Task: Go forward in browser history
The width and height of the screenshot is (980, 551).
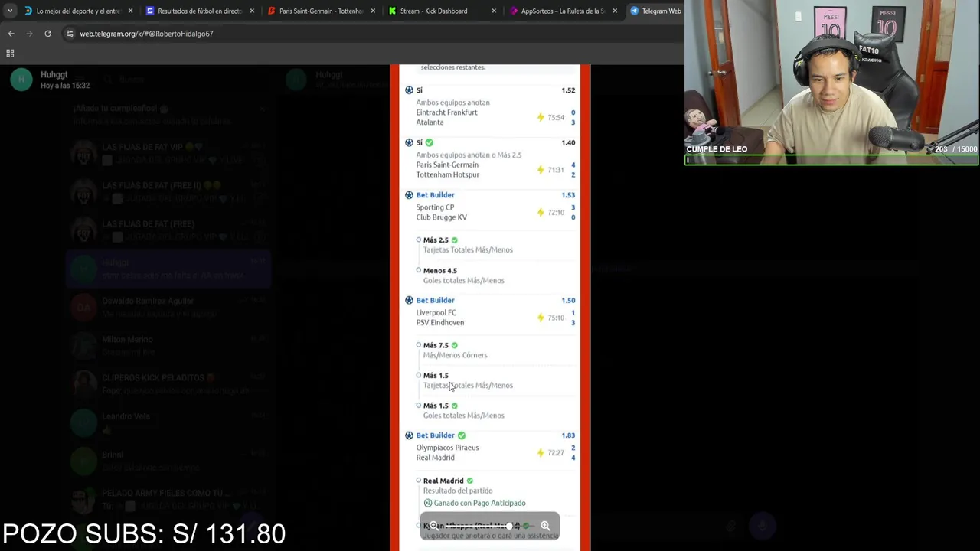Action: (30, 34)
